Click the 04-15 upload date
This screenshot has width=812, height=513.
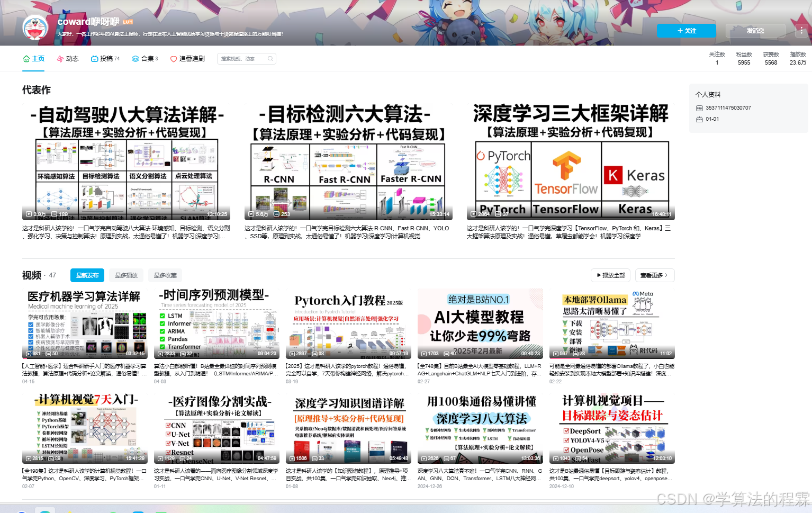[x=28, y=381]
